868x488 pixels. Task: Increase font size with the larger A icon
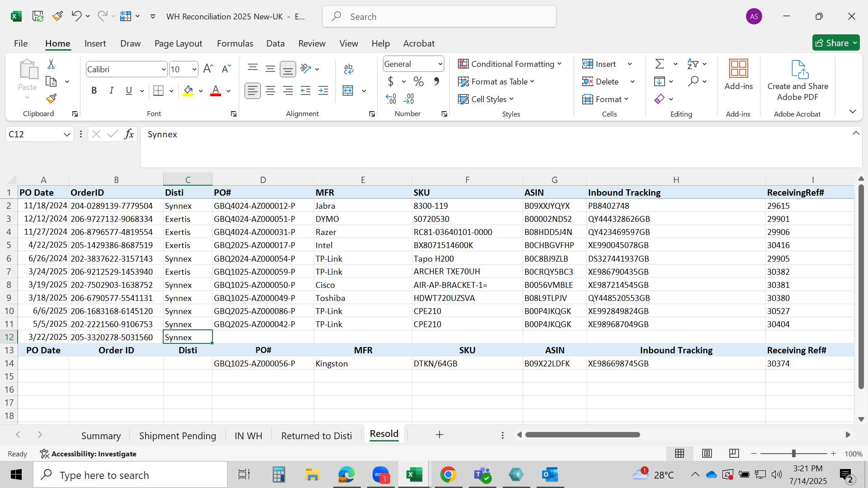[x=208, y=69]
